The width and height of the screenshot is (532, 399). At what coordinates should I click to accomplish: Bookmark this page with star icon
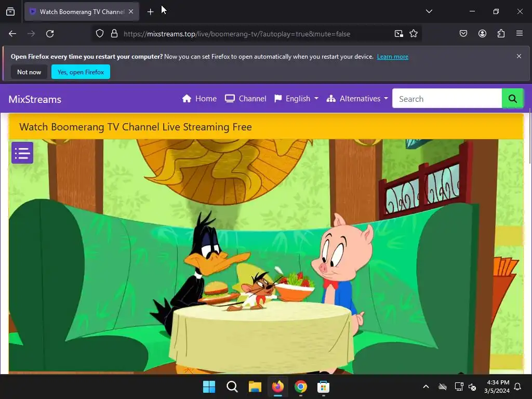413,34
